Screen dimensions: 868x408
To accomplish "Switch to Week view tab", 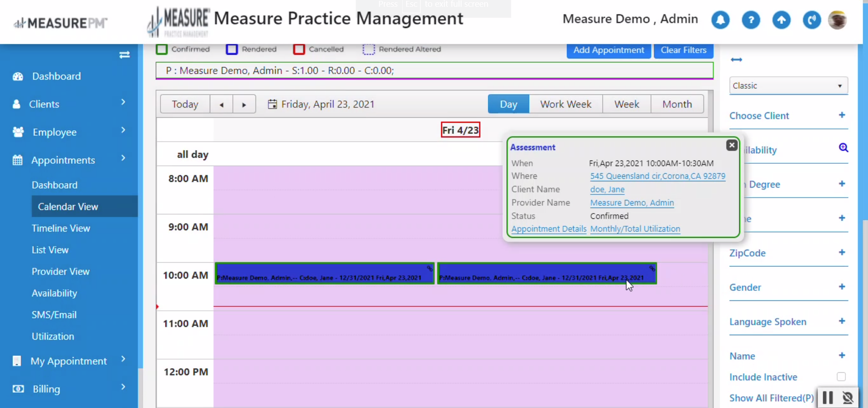I will 627,104.
